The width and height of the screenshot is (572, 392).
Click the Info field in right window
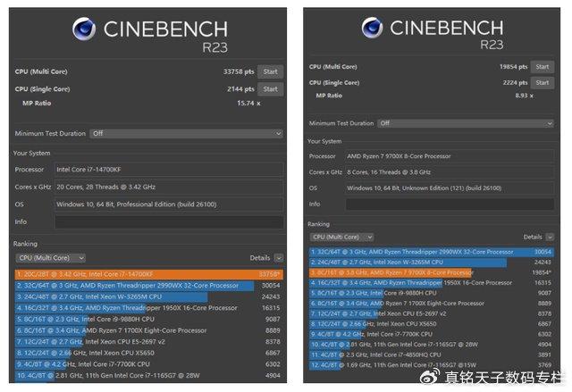pyautogui.click(x=450, y=204)
